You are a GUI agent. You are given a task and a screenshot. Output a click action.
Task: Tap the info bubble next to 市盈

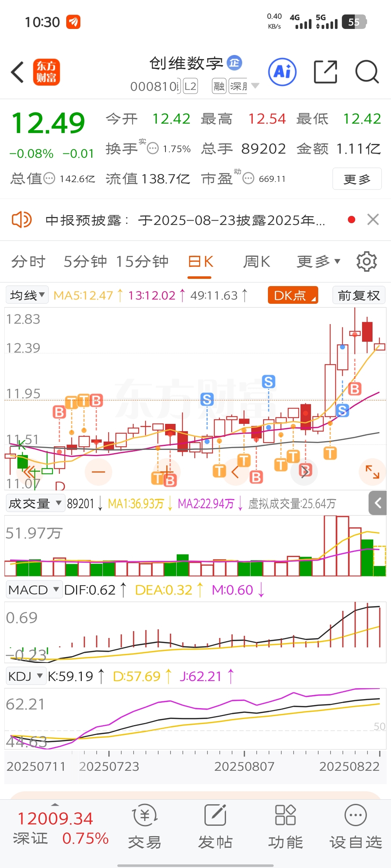[248, 178]
